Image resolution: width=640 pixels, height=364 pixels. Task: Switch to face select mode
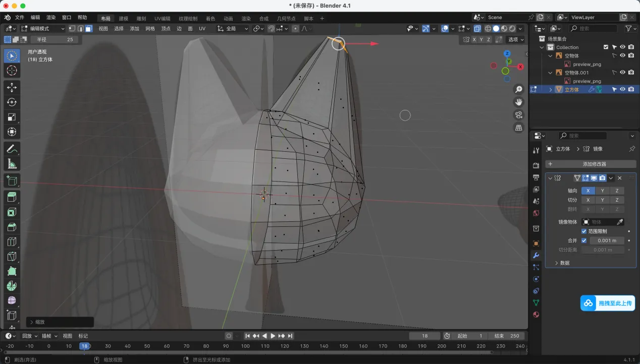pyautogui.click(x=88, y=29)
